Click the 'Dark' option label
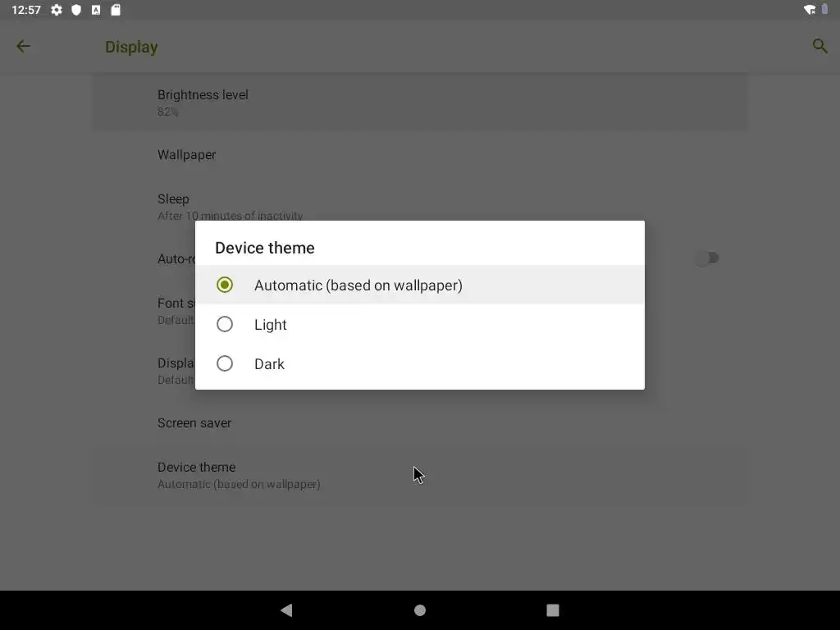840x630 pixels. (269, 364)
